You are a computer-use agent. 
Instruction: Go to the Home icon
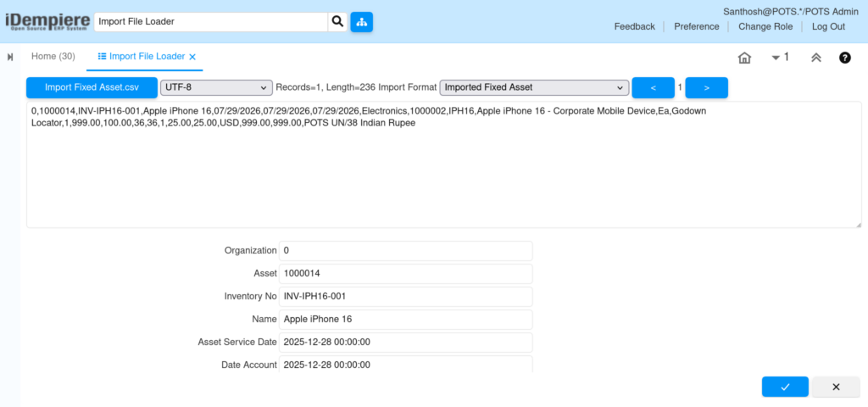coord(744,58)
